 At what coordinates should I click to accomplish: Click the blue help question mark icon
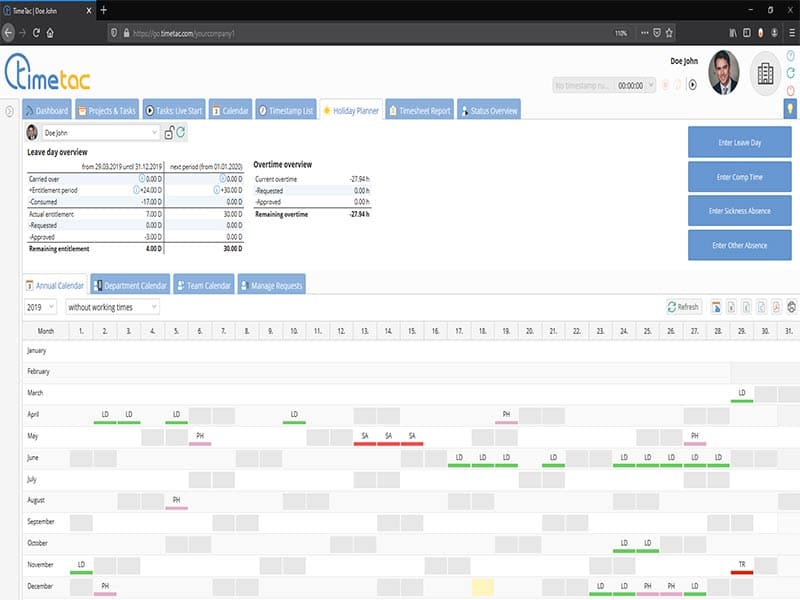coord(790,57)
